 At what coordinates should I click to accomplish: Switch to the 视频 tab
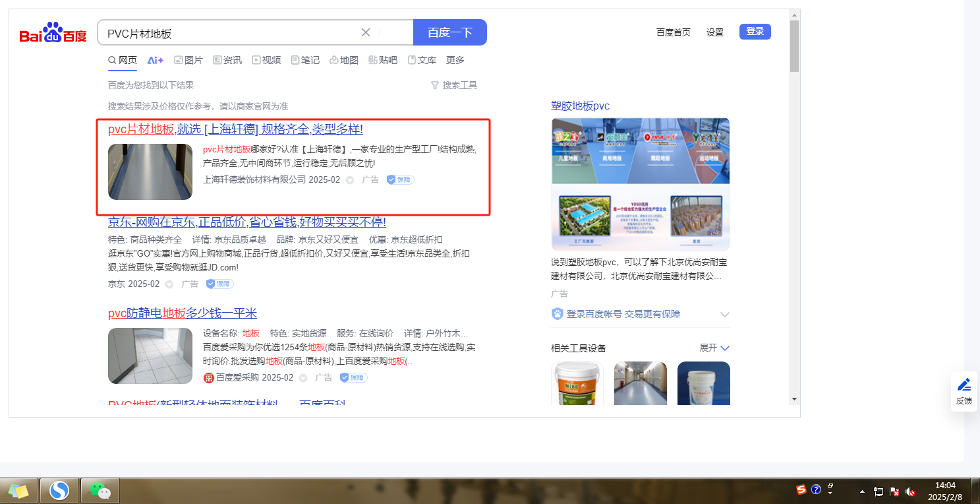tap(266, 60)
